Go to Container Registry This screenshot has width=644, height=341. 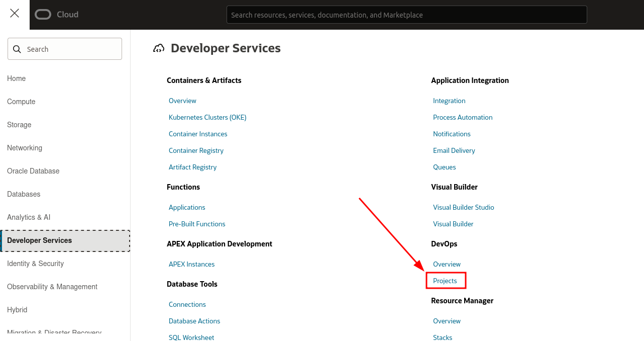(x=196, y=150)
